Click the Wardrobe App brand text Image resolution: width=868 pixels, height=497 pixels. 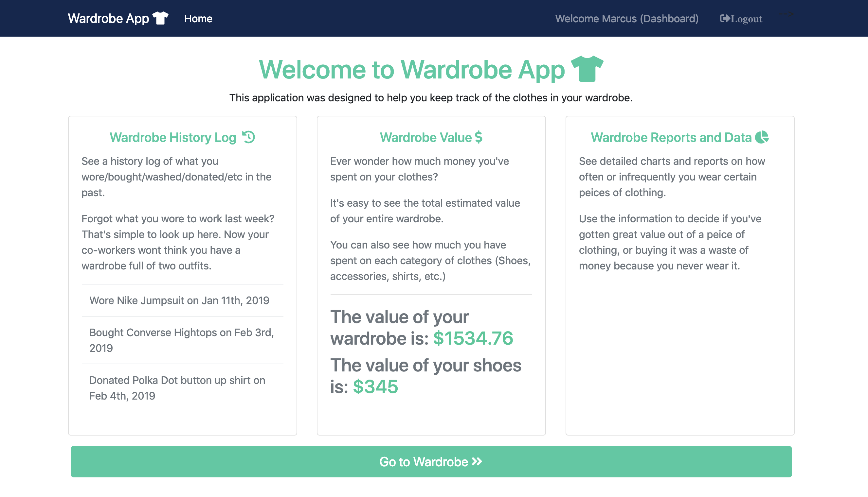[108, 18]
